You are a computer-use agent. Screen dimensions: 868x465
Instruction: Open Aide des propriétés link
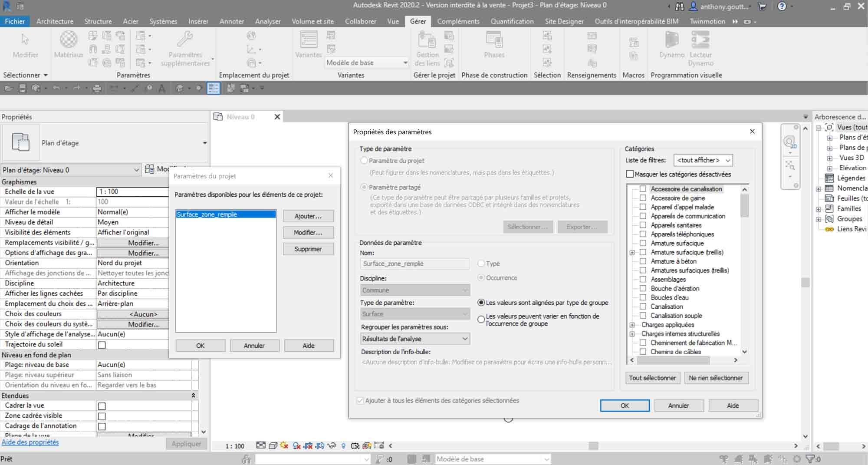pos(30,442)
